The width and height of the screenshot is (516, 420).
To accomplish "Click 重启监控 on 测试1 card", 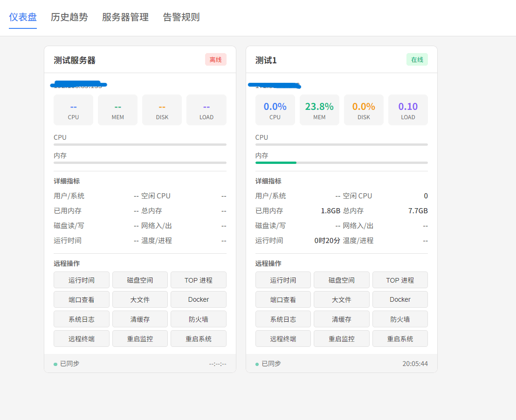I will click(342, 339).
